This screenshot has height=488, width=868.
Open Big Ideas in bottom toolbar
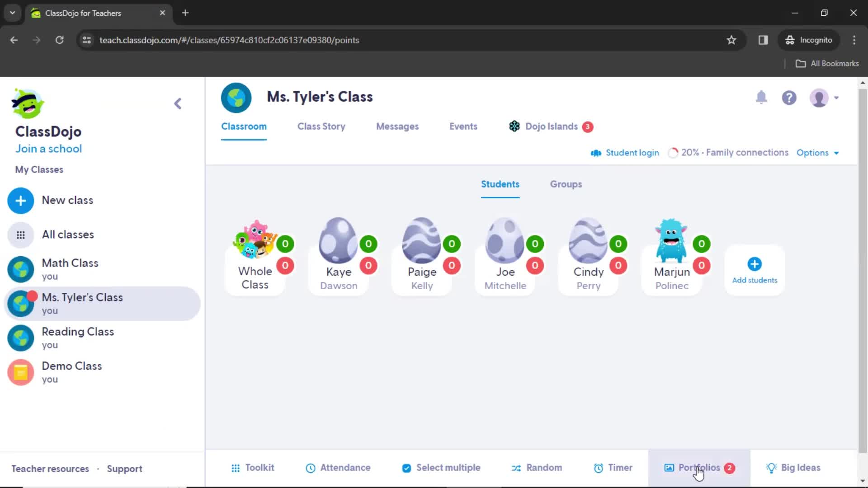click(793, 468)
